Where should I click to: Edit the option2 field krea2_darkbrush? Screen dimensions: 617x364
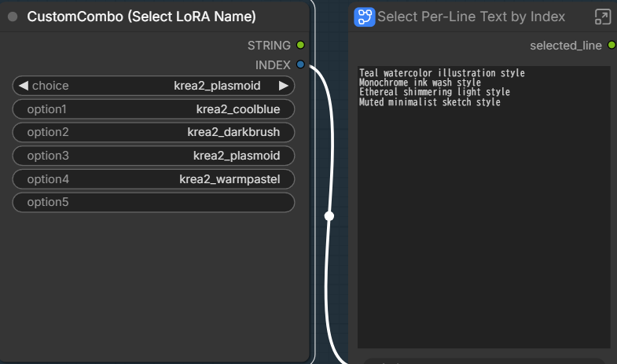(153, 132)
